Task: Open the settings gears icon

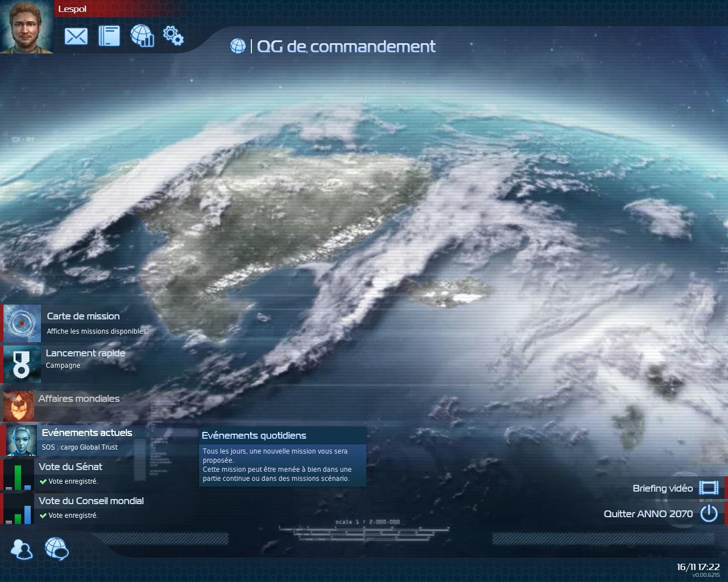Action: tap(173, 36)
